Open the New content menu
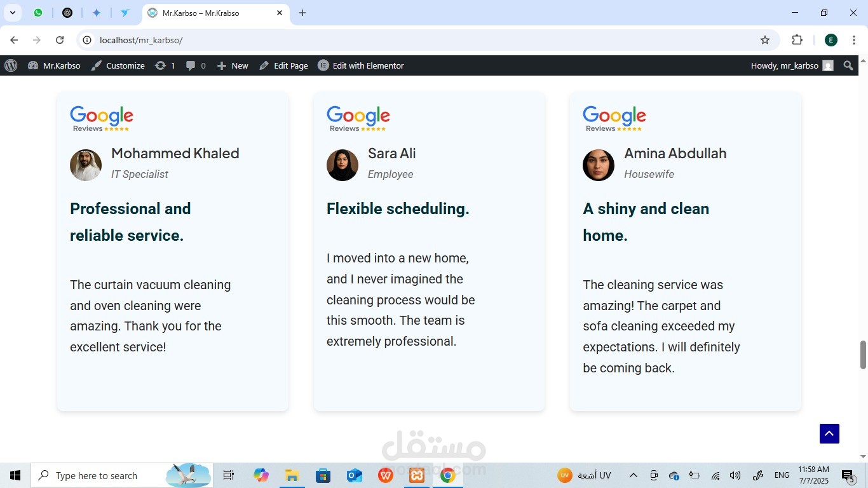 pos(233,65)
